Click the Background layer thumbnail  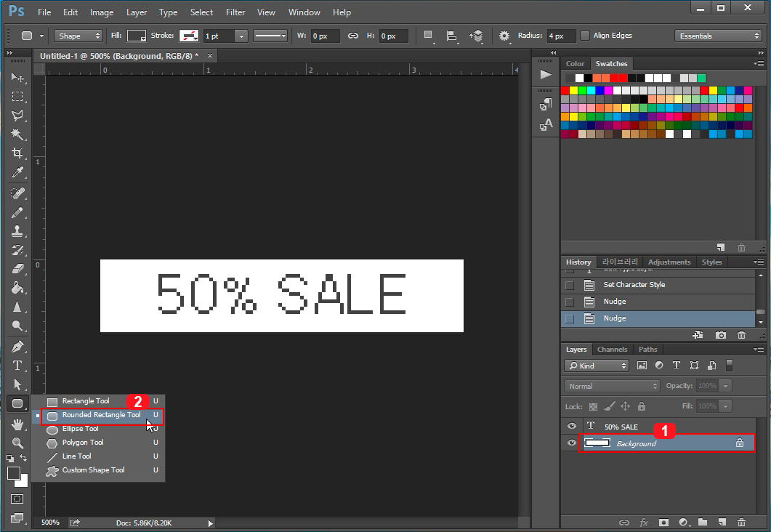597,443
